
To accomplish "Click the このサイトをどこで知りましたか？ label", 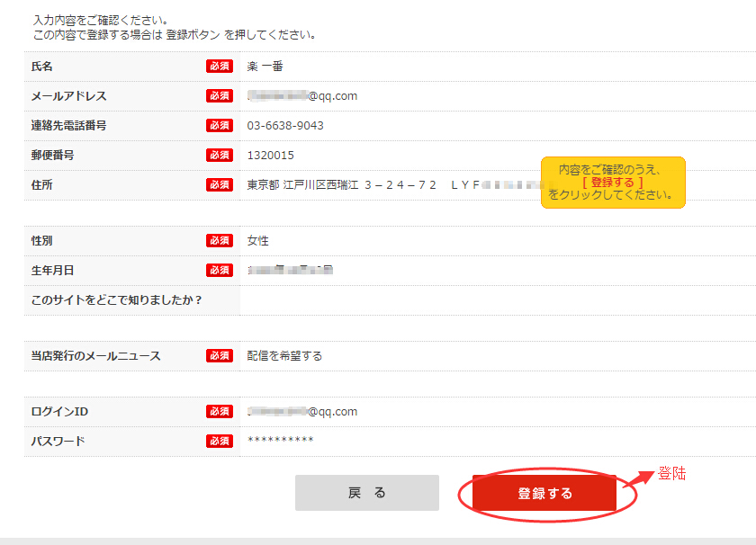I will [x=116, y=300].
